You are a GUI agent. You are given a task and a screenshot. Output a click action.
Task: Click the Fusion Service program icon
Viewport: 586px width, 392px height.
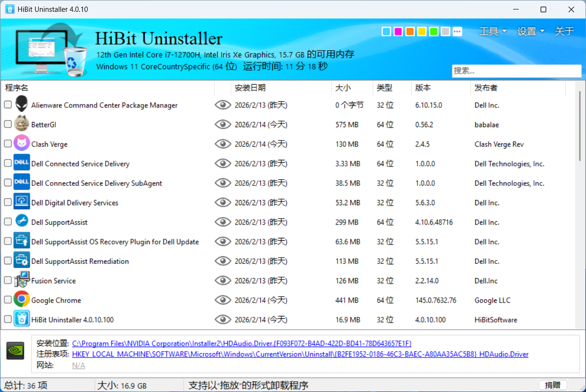tap(21, 280)
